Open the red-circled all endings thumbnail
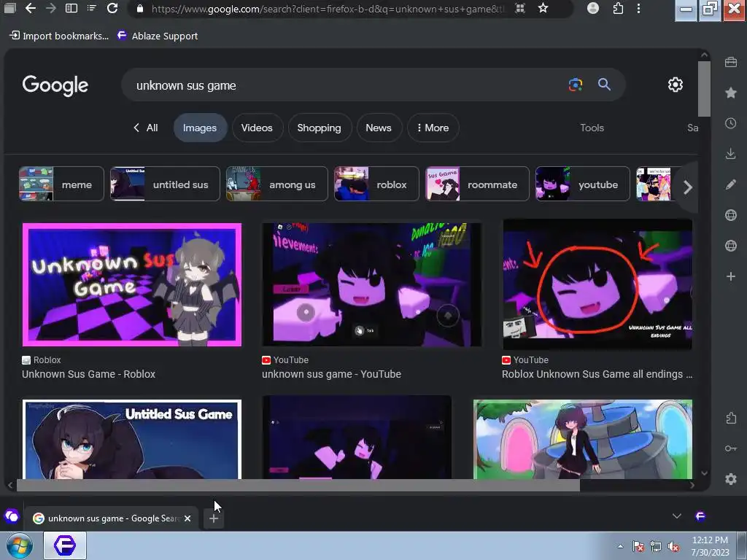 pyautogui.click(x=597, y=285)
